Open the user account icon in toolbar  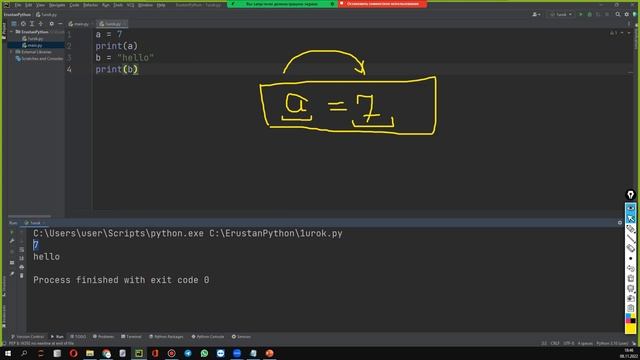click(536, 14)
